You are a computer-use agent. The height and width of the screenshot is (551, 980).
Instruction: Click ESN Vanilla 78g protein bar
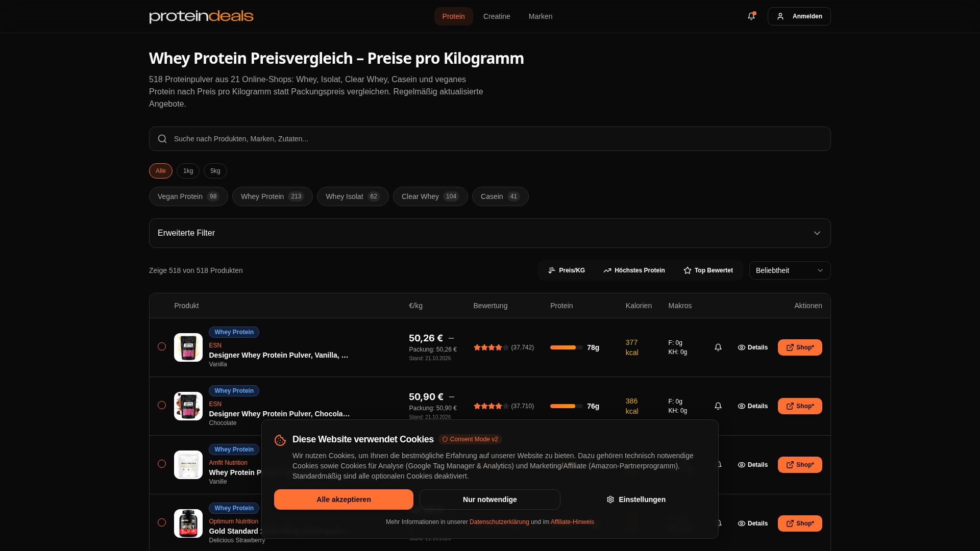[x=567, y=347]
